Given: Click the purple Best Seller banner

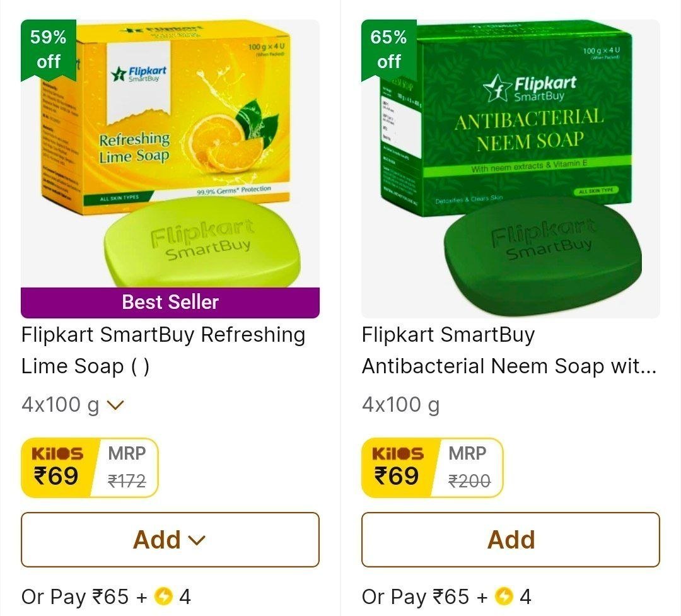Looking at the screenshot, I should click(x=169, y=302).
